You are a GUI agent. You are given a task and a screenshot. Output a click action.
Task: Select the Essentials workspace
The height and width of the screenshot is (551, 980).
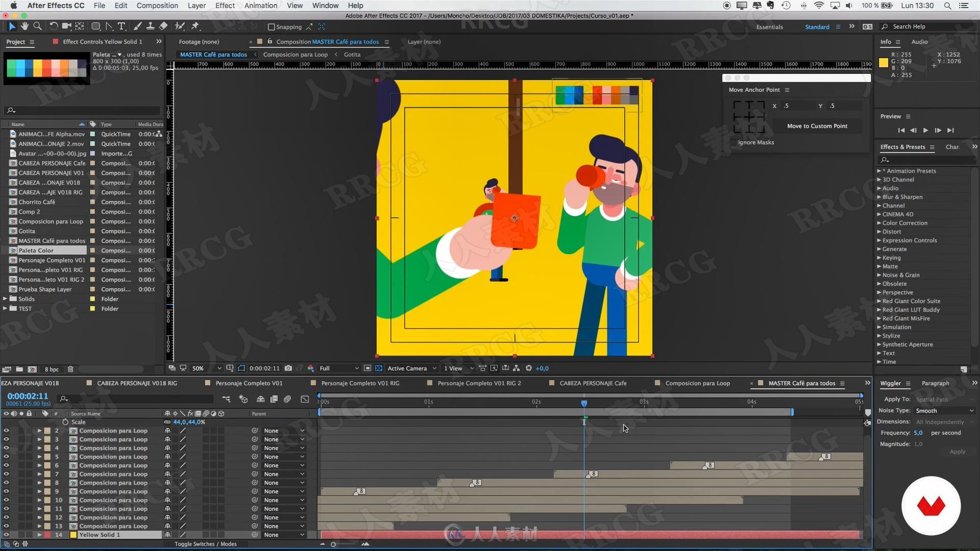(769, 27)
